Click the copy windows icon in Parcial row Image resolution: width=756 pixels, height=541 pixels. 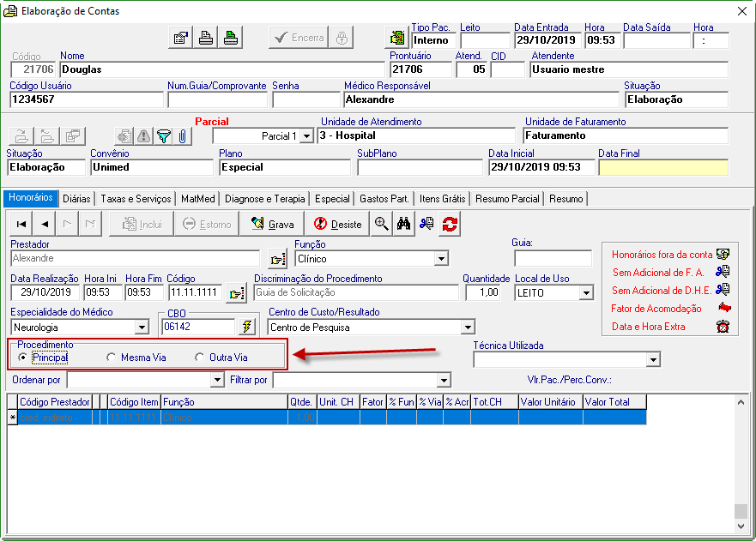tap(73, 136)
